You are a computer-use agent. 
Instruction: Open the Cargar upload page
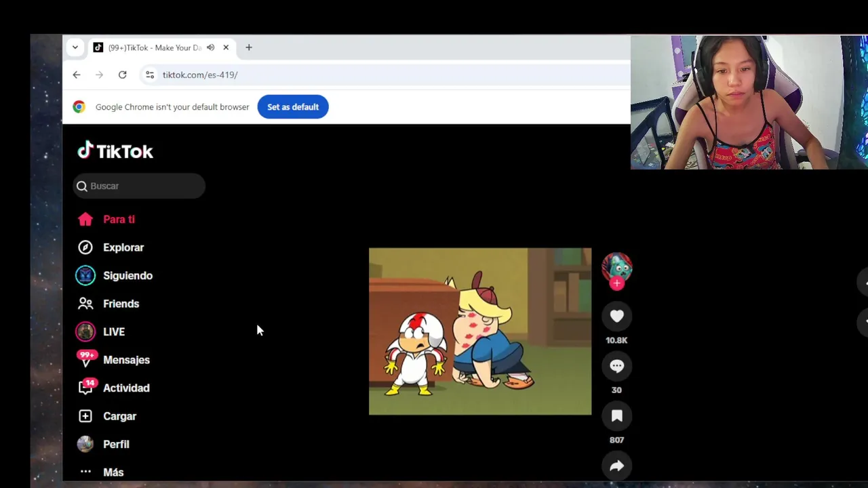[x=119, y=416]
